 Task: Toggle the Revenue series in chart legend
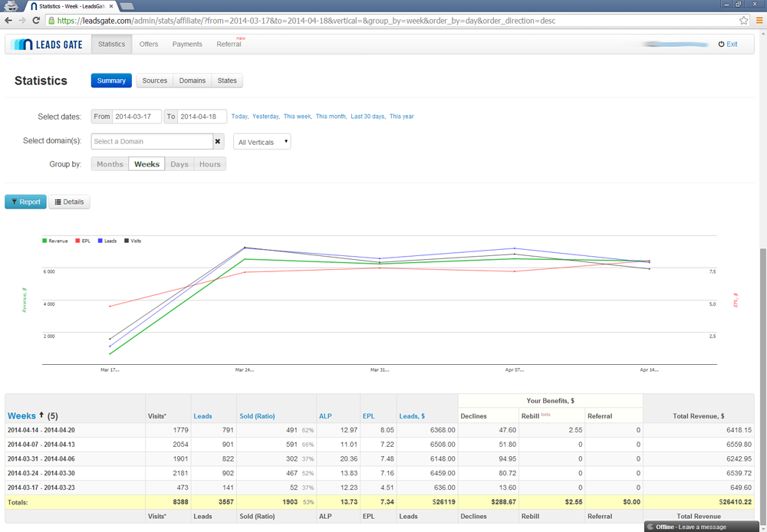[x=55, y=241]
